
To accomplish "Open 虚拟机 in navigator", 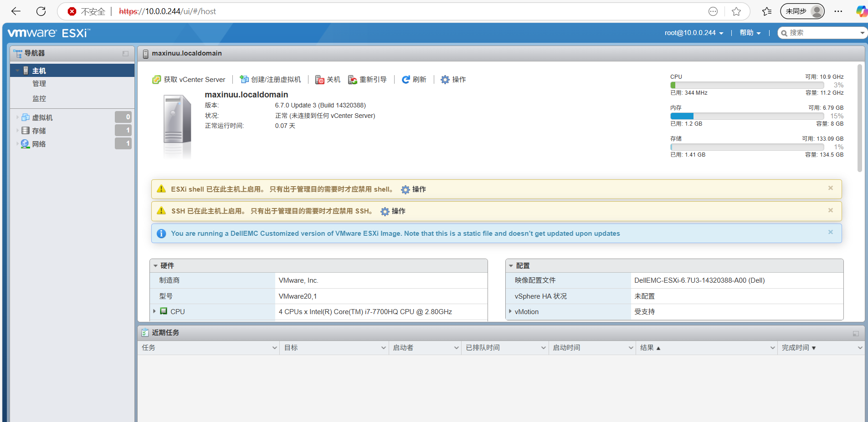I will 42,117.
